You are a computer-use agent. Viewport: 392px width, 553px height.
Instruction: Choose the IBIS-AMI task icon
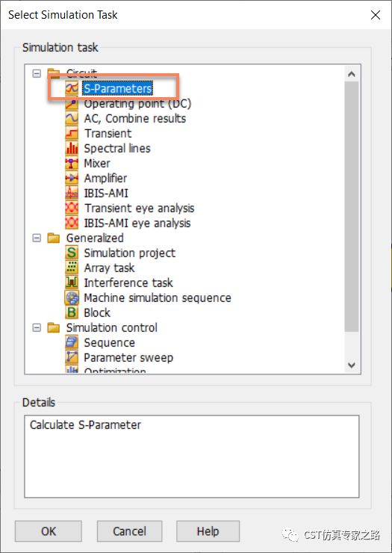72,194
